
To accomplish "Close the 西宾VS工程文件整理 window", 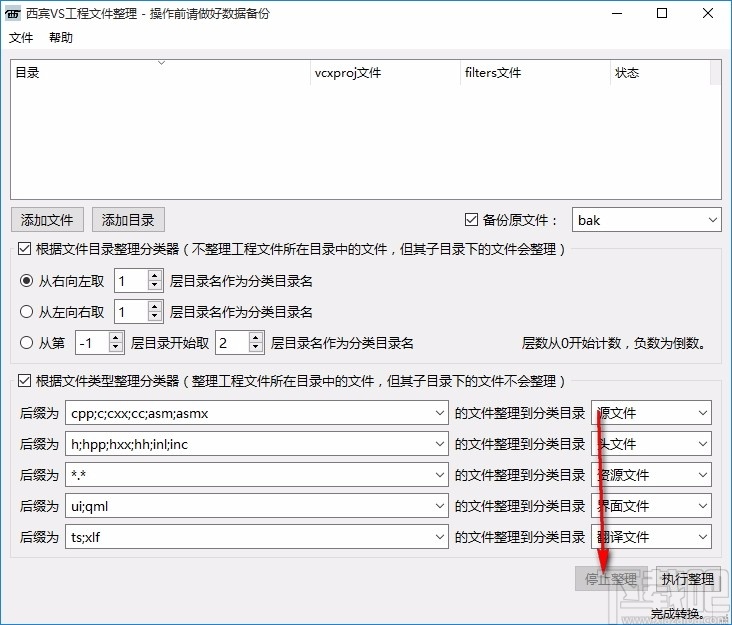I will coord(708,14).
